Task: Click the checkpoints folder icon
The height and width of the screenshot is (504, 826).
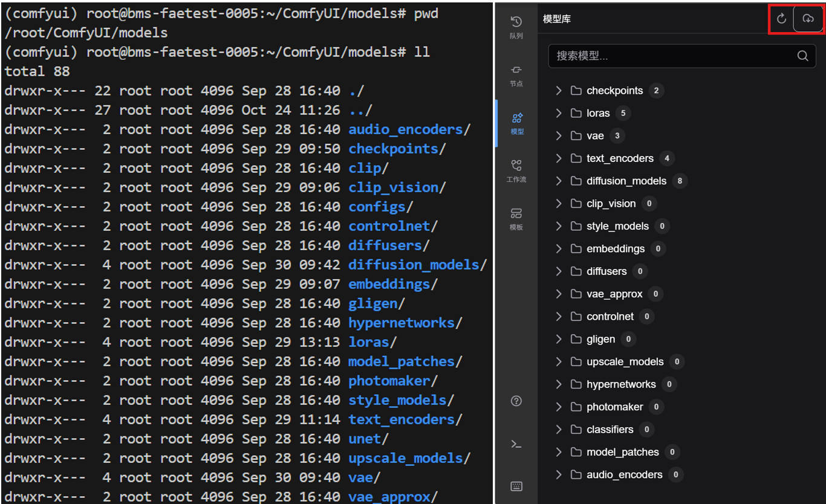Action: click(x=576, y=91)
